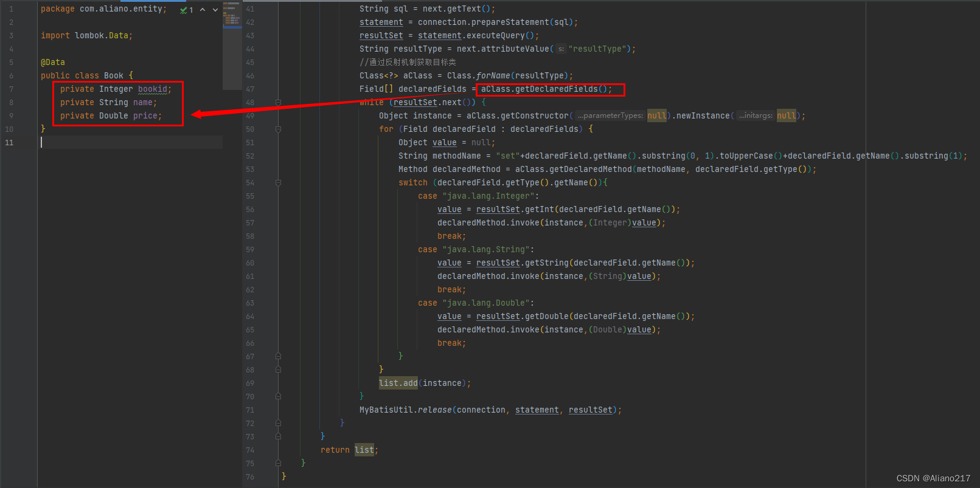
Task: Click the name field in Book class
Action: (x=143, y=102)
